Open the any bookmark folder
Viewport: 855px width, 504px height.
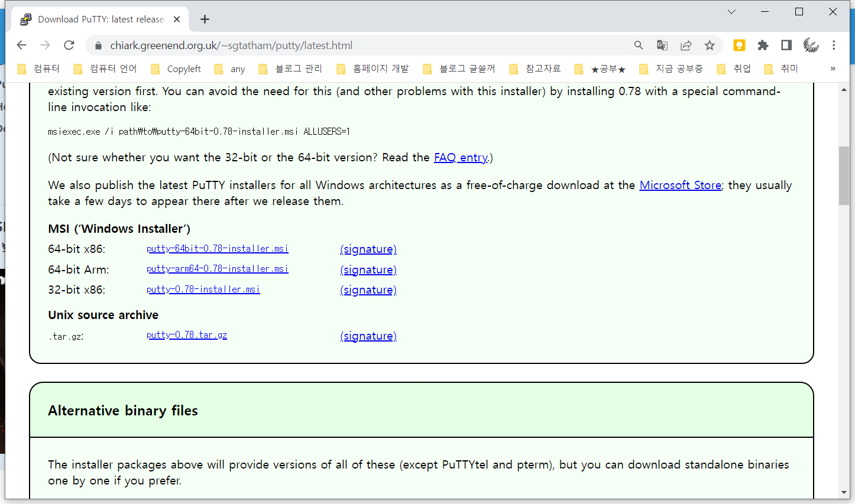pos(229,69)
